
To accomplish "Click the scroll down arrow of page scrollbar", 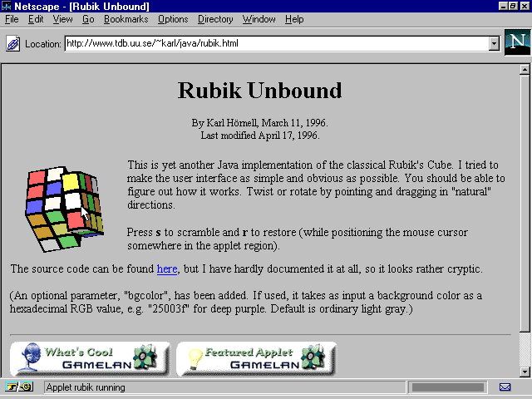I will [x=525, y=372].
